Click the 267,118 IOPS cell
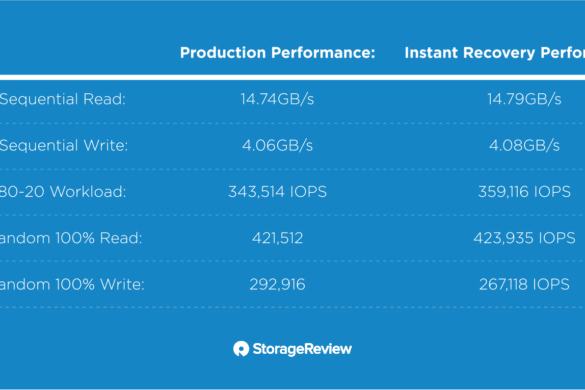585x390 pixels. [x=524, y=284]
